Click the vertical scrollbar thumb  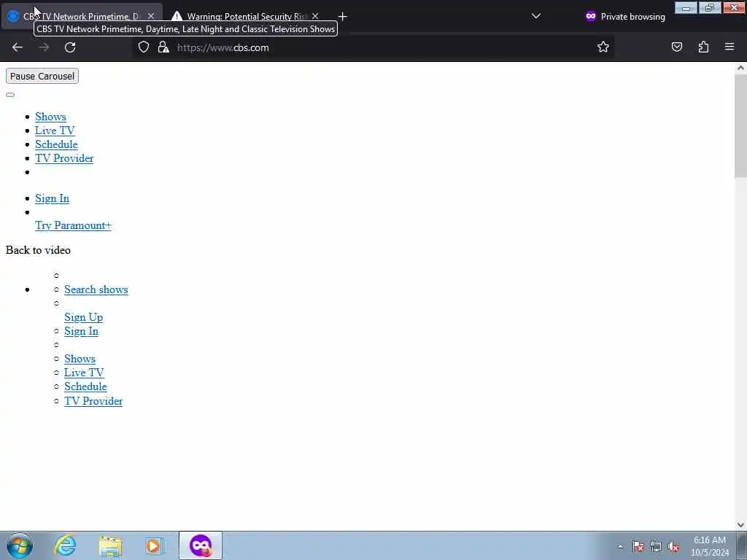(740, 125)
